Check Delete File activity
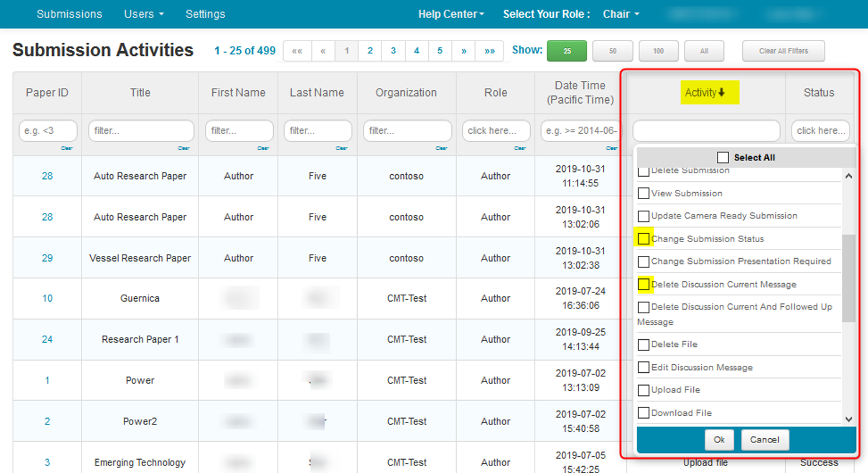This screenshot has width=868, height=473. (643, 344)
